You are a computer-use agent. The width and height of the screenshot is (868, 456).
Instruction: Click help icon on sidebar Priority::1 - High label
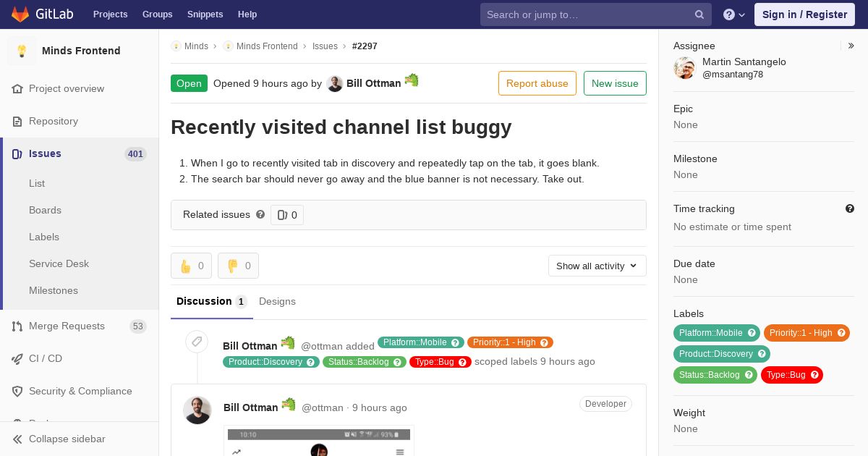(841, 333)
